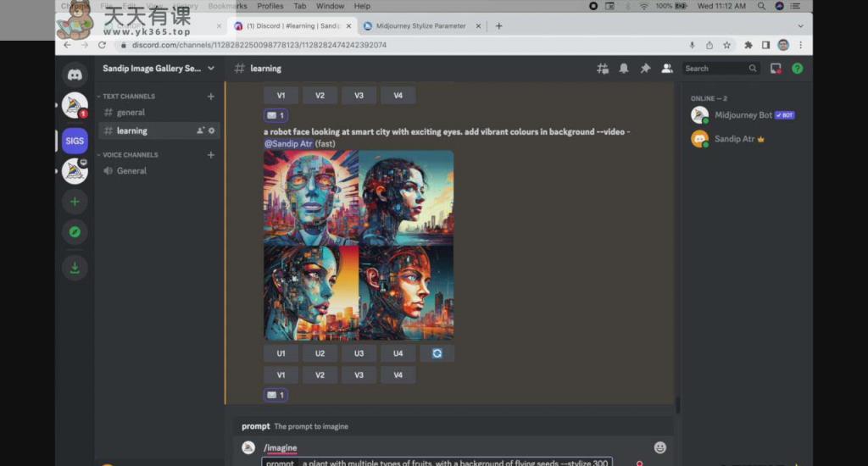The height and width of the screenshot is (466, 868).
Task: Switch to the Discord #learning browser tab
Action: tap(292, 26)
